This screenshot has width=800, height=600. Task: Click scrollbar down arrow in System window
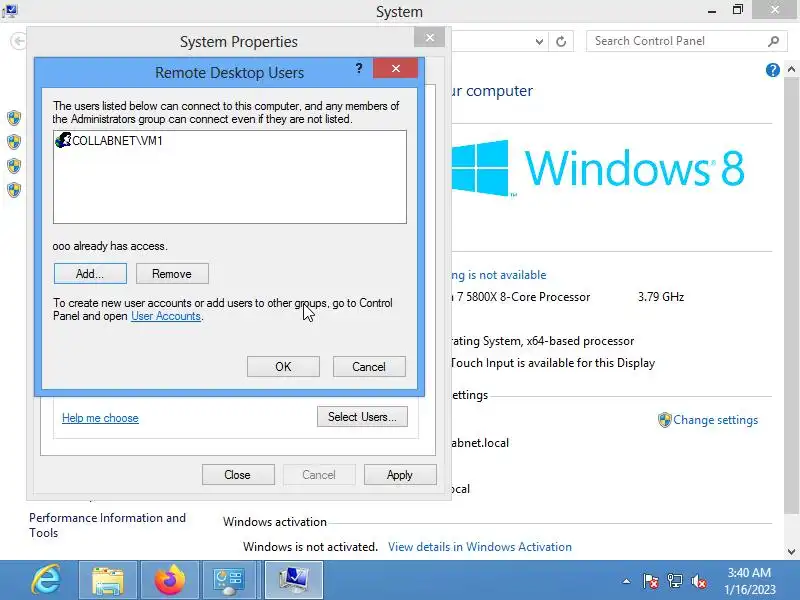(x=791, y=551)
